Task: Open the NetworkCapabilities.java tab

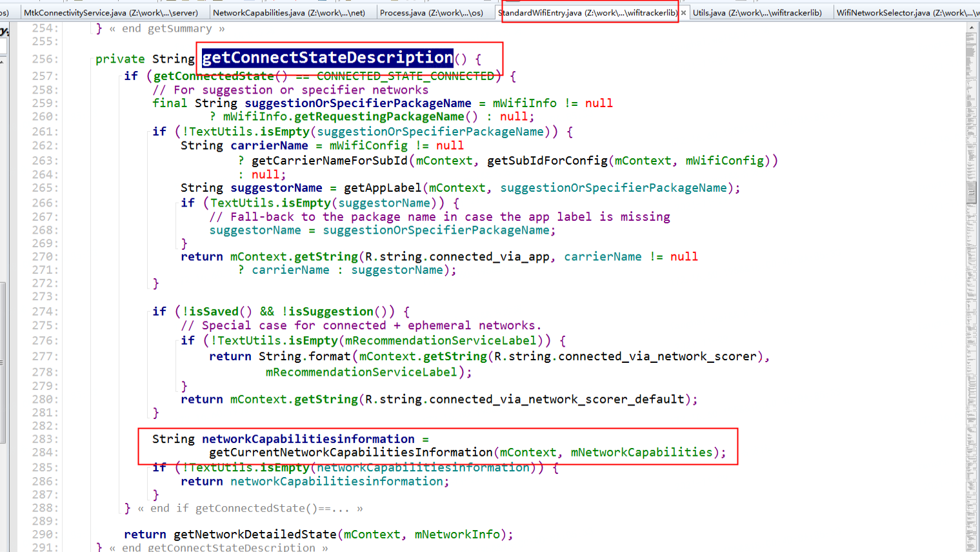Action: 289,12
